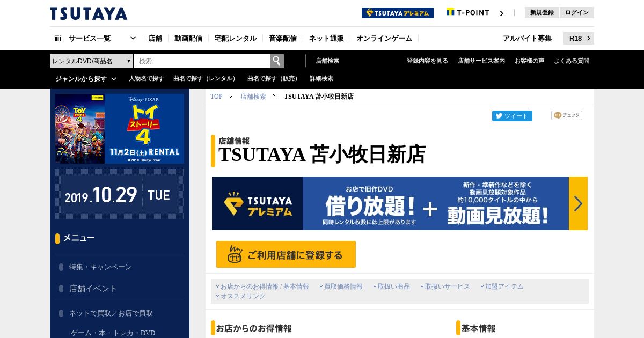
Task: Open よくある質問 link
Action: (572, 61)
